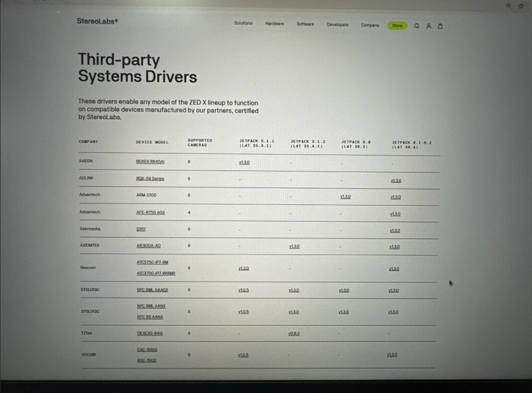Image resolution: width=532 pixels, height=393 pixels.
Task: Open the RPC RML A4AGX device link
Action: click(x=153, y=290)
